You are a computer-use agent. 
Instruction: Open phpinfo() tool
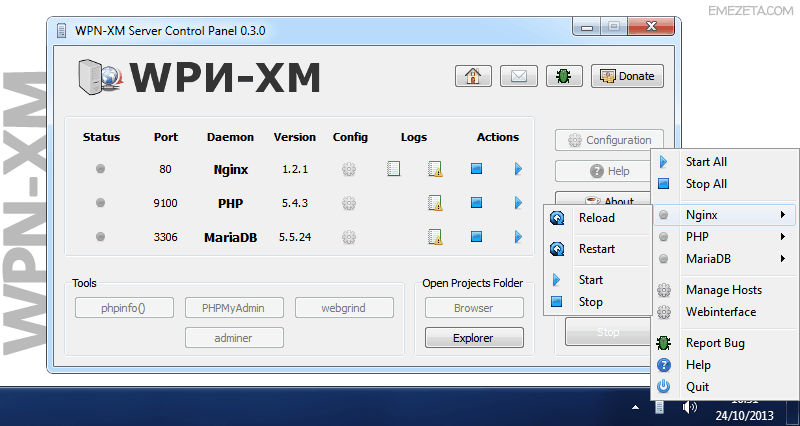(124, 308)
